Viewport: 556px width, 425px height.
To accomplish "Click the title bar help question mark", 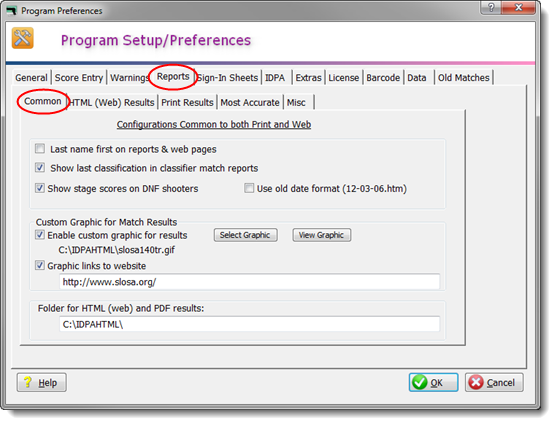I will coord(491,7).
